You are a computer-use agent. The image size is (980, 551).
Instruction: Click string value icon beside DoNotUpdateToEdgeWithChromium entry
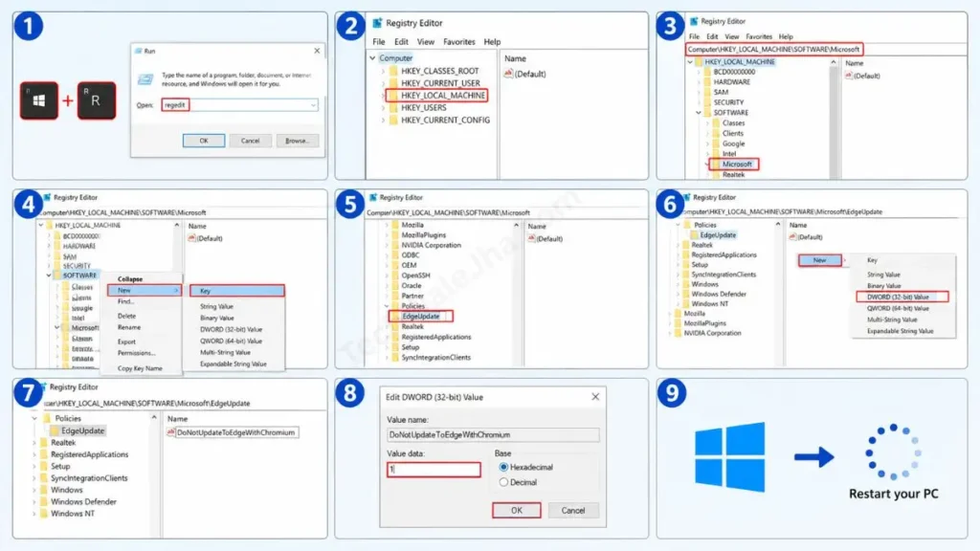pos(170,432)
